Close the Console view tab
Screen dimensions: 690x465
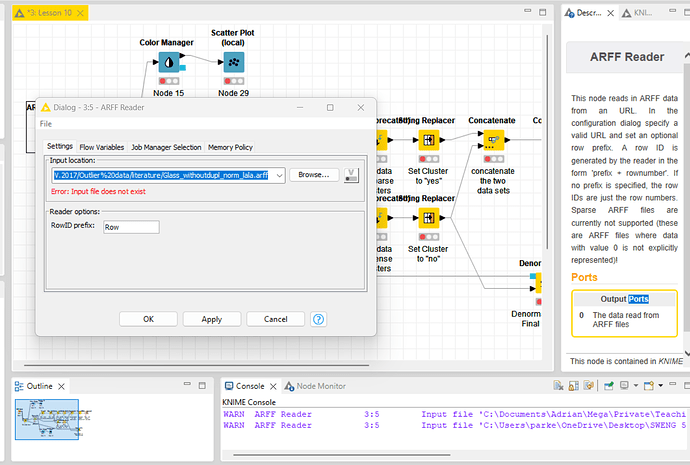[x=273, y=386]
